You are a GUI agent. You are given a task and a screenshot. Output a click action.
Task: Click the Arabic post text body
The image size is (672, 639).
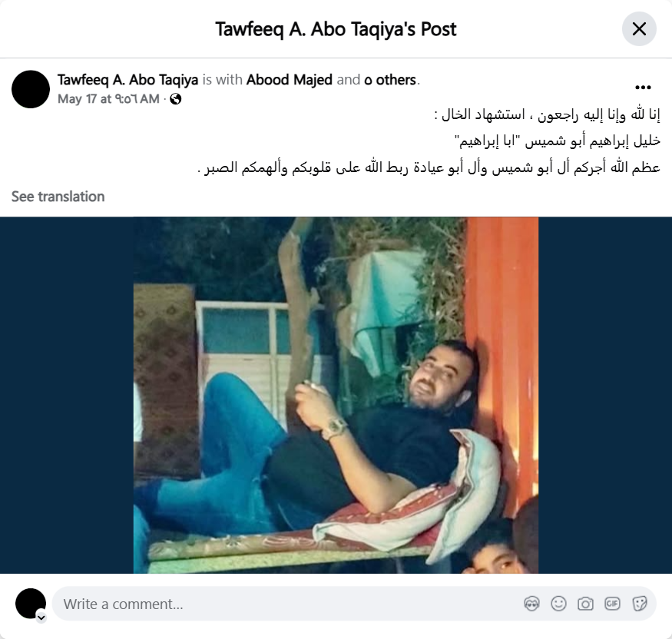click(429, 141)
